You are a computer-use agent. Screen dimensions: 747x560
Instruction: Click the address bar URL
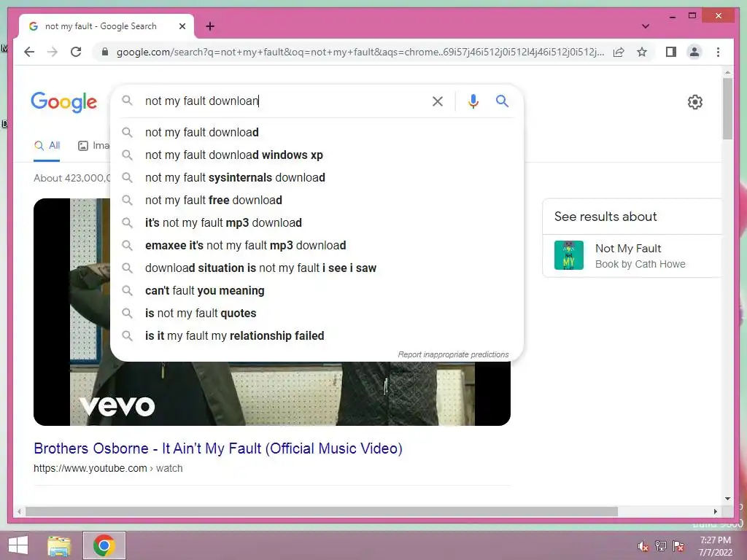pyautogui.click(x=360, y=52)
